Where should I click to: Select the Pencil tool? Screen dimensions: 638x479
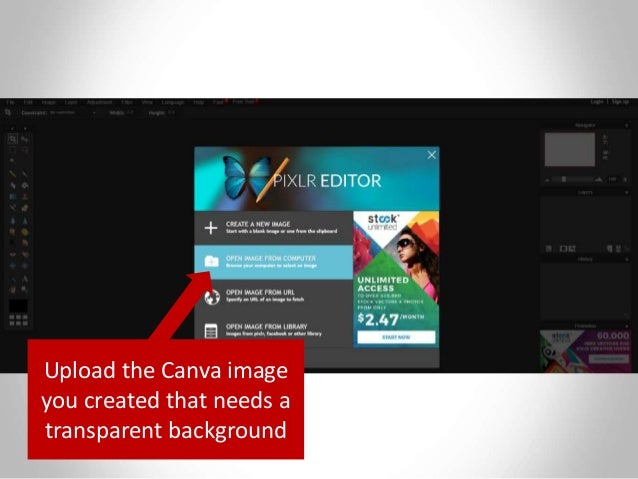tap(13, 174)
